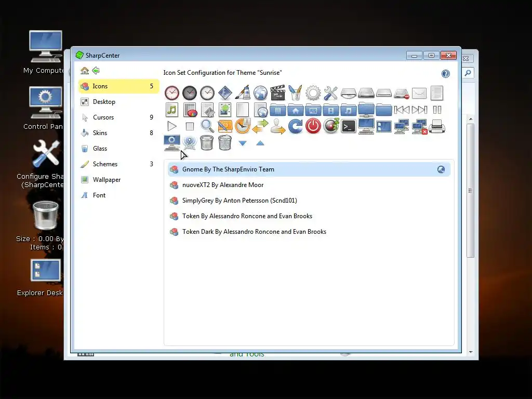
Task: Click the spreadsheet with pie chart icon
Action: click(190, 110)
